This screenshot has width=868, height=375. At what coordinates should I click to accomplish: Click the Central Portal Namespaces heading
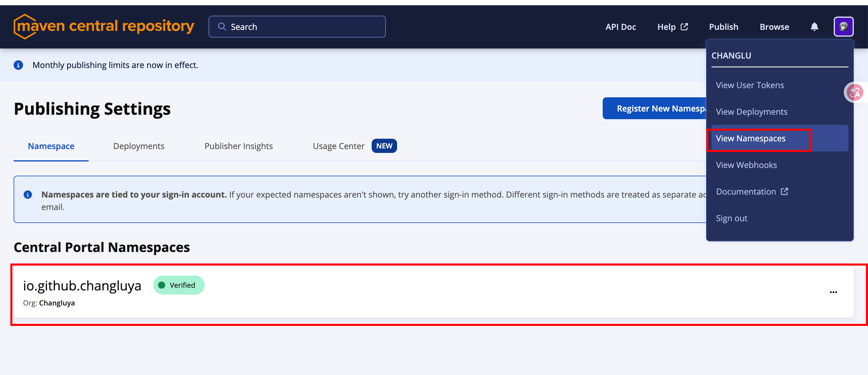102,247
